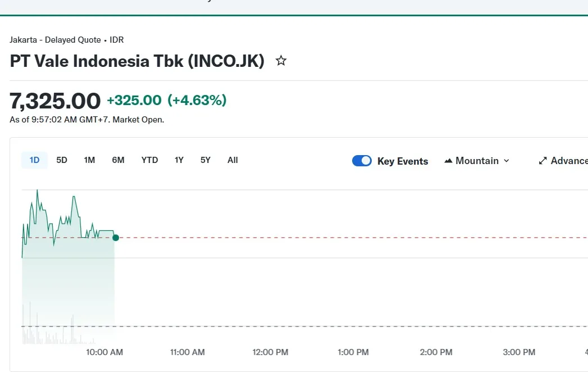Click the current price dot on chart
588x372 pixels.
click(116, 238)
